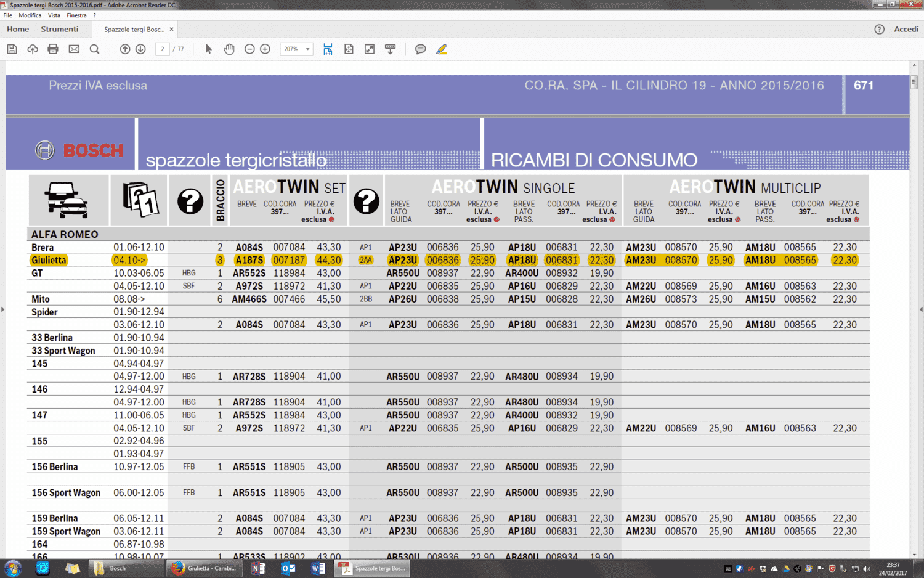This screenshot has width=924, height=578.
Task: Click the ALFA ROMEO section heading
Action: click(x=65, y=234)
